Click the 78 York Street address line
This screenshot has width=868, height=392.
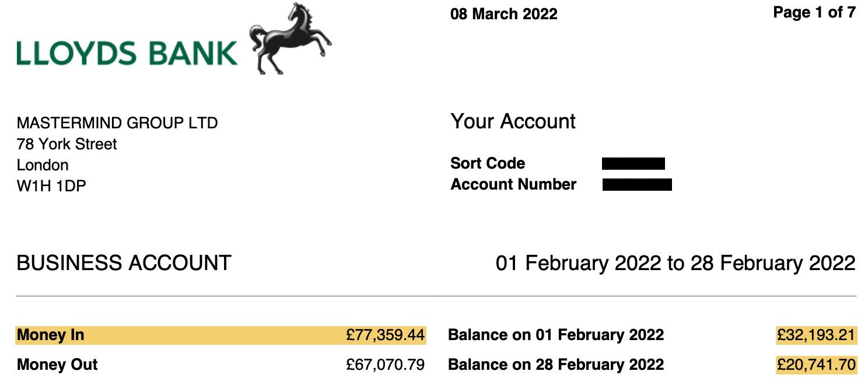[x=66, y=144]
